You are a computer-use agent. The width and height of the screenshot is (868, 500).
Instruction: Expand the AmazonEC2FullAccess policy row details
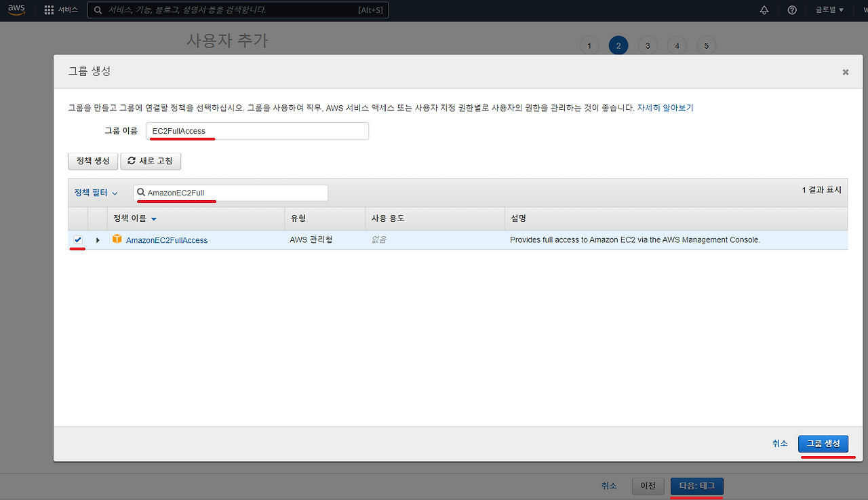click(98, 240)
